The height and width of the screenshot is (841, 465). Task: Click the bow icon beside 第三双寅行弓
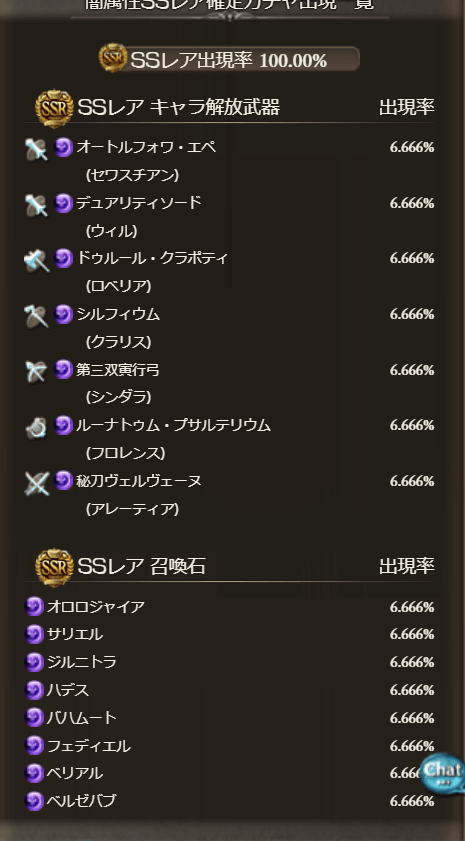click(x=36, y=371)
